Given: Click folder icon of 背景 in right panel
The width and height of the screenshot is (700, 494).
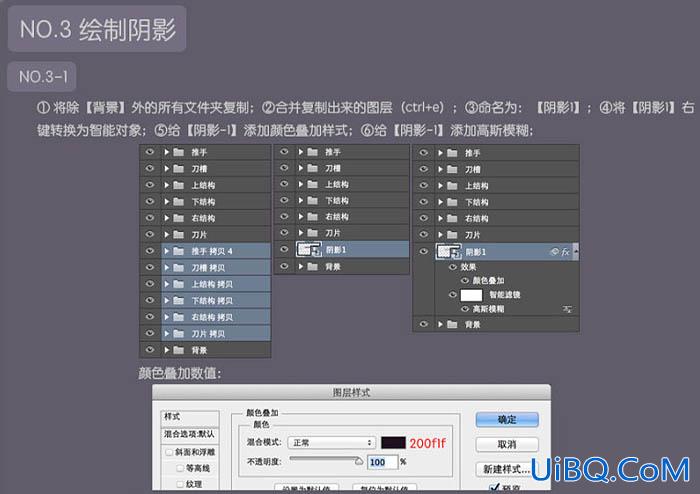Looking at the screenshot, I should [452, 324].
